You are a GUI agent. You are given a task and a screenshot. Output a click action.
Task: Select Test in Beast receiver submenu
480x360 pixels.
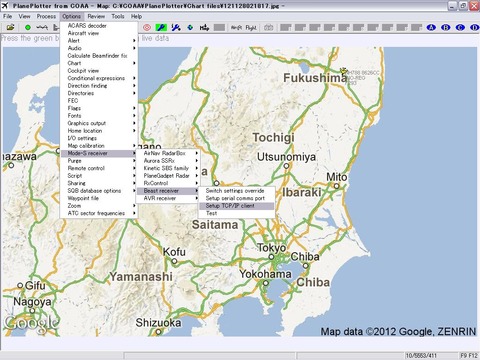pyautogui.click(x=237, y=213)
